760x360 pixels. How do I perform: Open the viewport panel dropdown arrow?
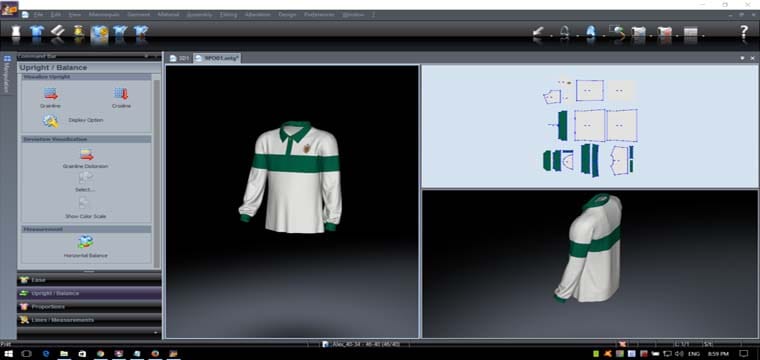742,58
